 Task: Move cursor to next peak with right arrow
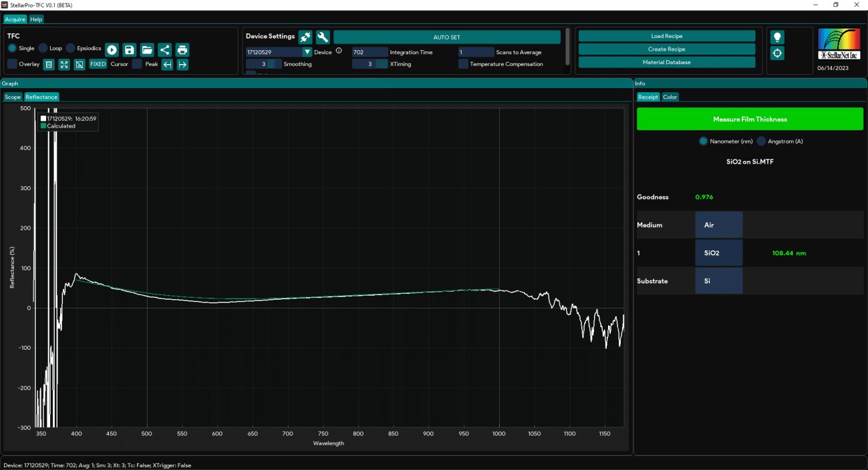182,65
